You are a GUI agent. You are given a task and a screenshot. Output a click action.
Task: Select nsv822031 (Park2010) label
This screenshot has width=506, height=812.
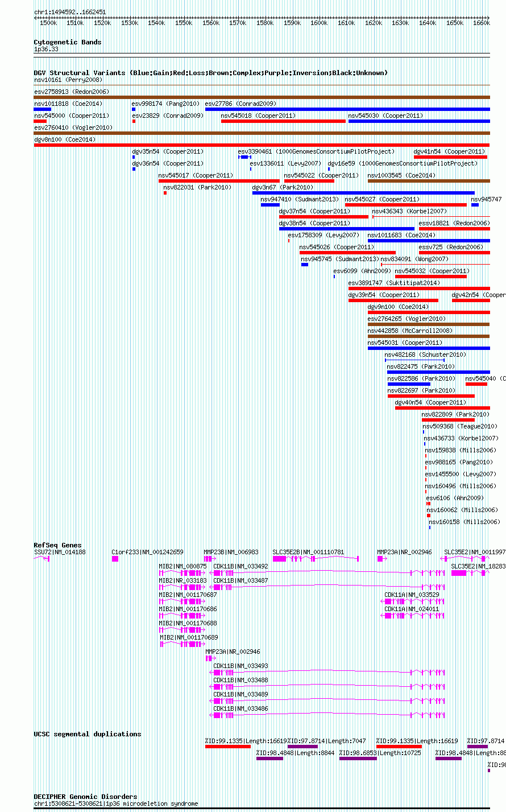[197, 187]
